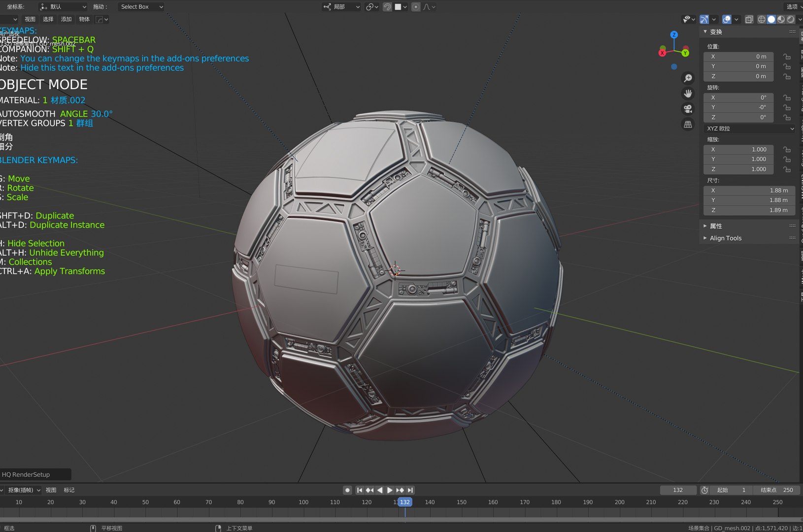
Task: Select wireframe viewport shading
Action: click(x=762, y=19)
